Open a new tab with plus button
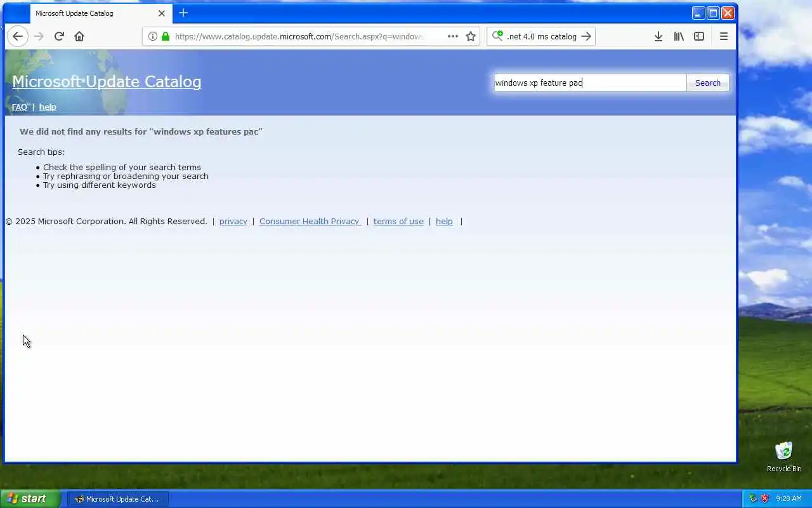Image resolution: width=812 pixels, height=508 pixels. (183, 13)
